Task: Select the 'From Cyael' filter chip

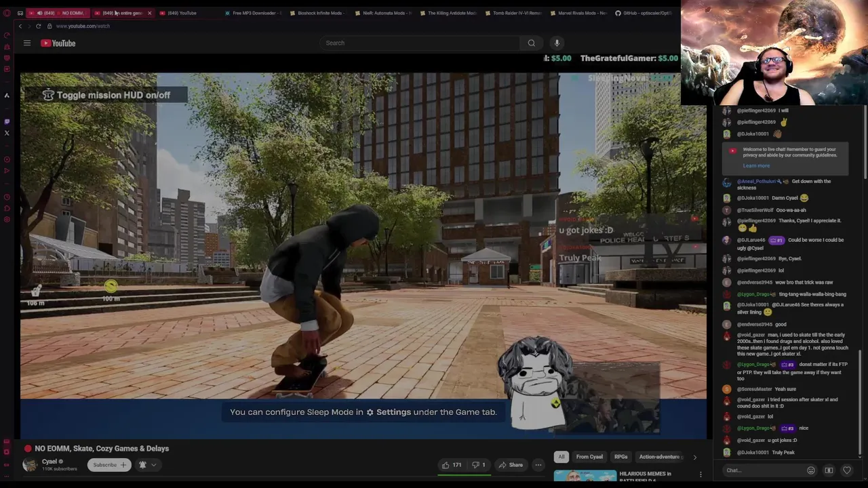Action: tap(589, 457)
